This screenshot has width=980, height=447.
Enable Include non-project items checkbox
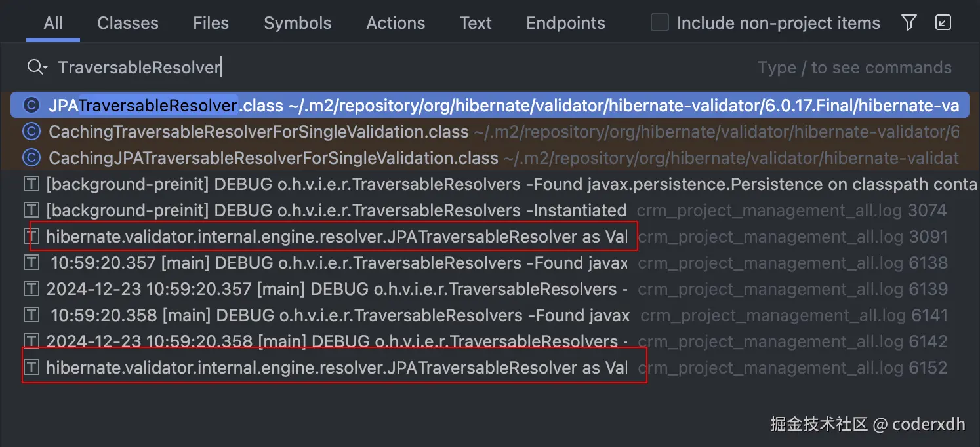coord(659,23)
